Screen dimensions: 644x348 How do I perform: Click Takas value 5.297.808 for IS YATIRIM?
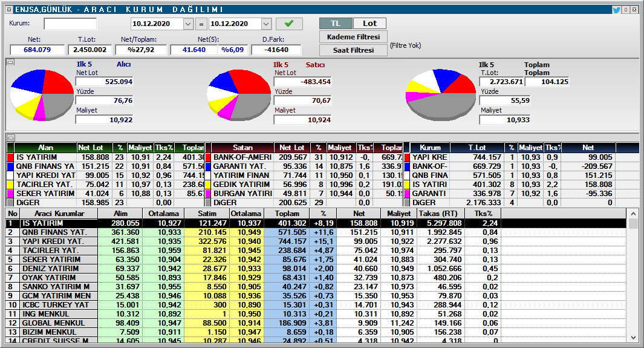coord(444,223)
